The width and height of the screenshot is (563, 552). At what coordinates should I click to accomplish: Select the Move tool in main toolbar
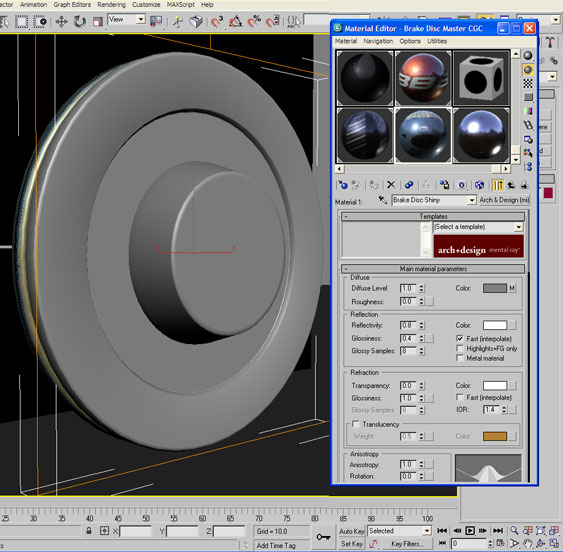pyautogui.click(x=61, y=22)
